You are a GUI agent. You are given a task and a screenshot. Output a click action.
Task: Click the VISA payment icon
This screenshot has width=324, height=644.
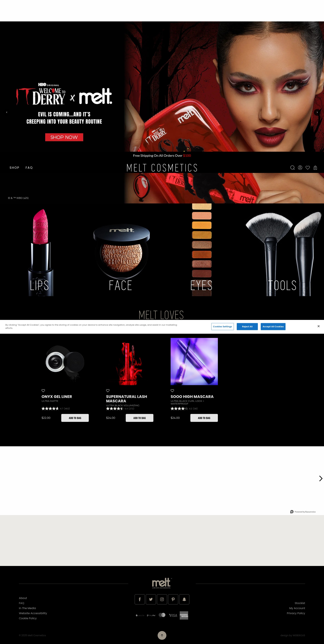point(173,615)
